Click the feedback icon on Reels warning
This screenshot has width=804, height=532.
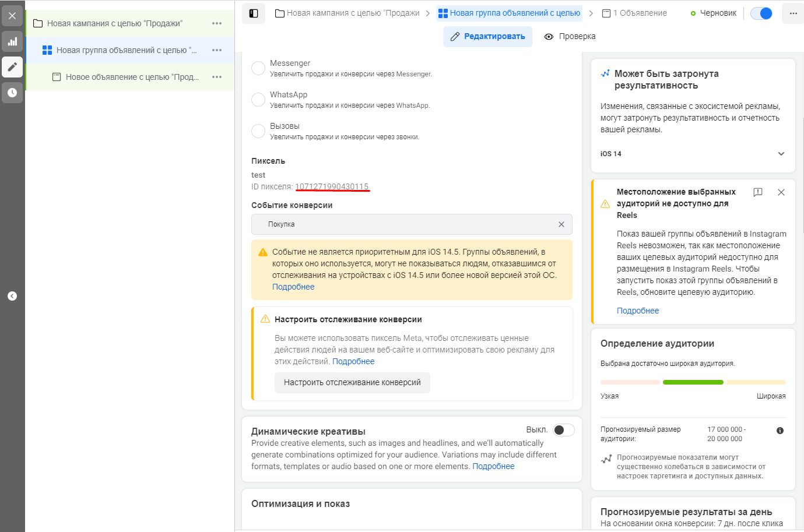point(758,192)
